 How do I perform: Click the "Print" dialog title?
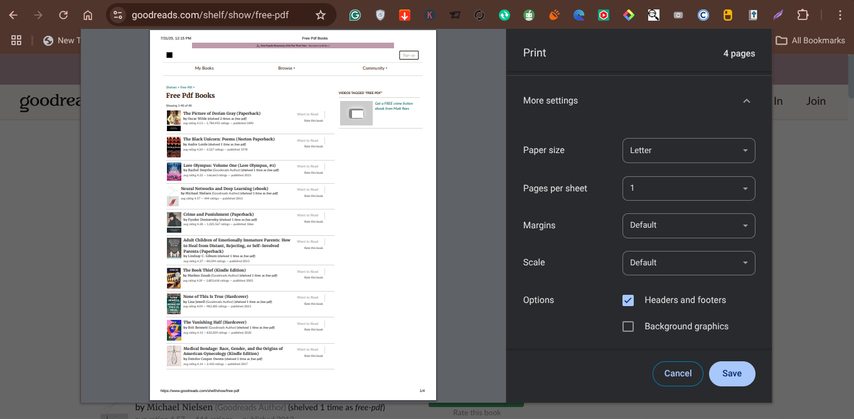click(x=534, y=53)
